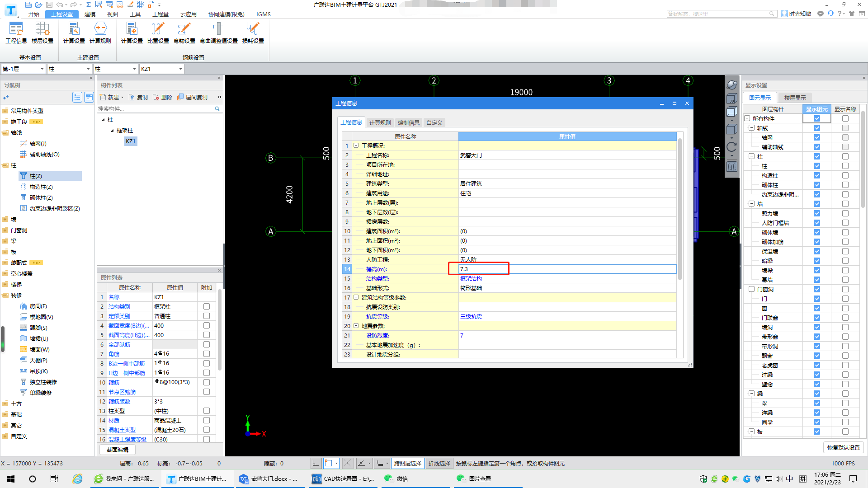This screenshot has height=488, width=868.
Task: Click 层间复制 in component list toolbar
Action: [x=193, y=97]
